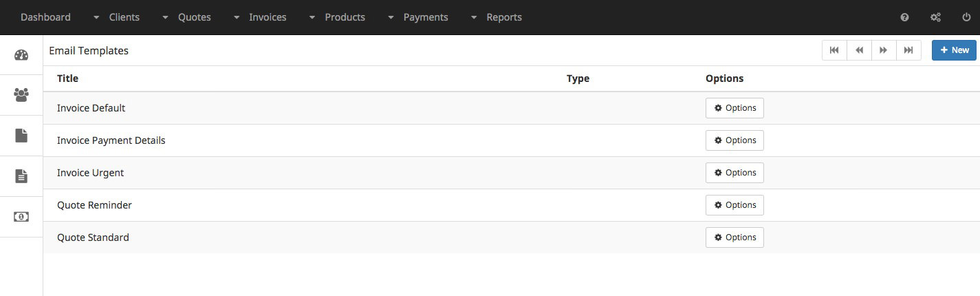Click the logout power icon

click(966, 17)
